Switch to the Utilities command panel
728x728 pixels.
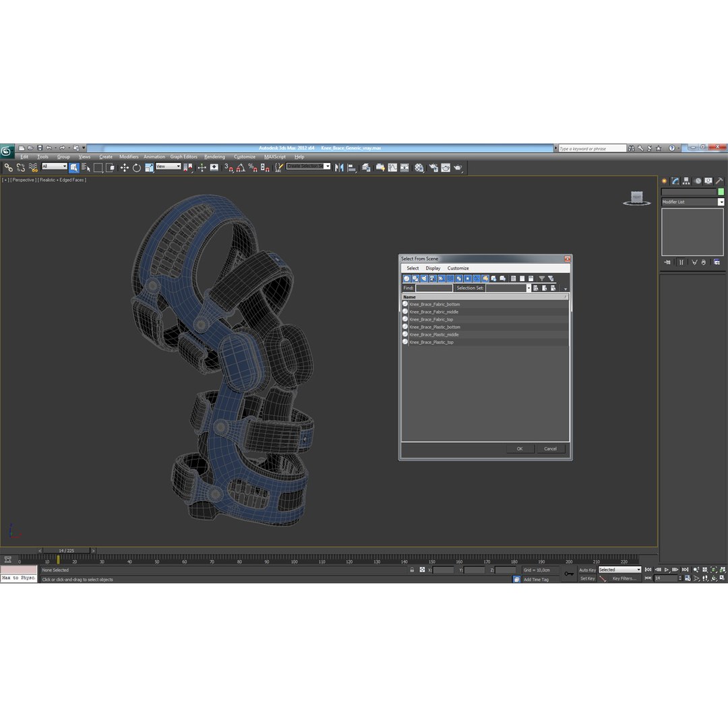(719, 181)
